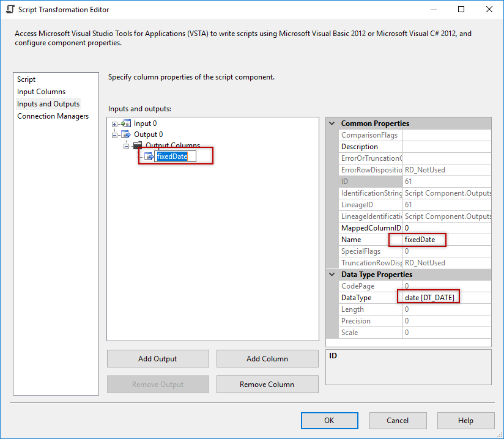Viewport: 504px width, 439px height.
Task: Collapse the Output 0 tree node
Action: pos(114,134)
